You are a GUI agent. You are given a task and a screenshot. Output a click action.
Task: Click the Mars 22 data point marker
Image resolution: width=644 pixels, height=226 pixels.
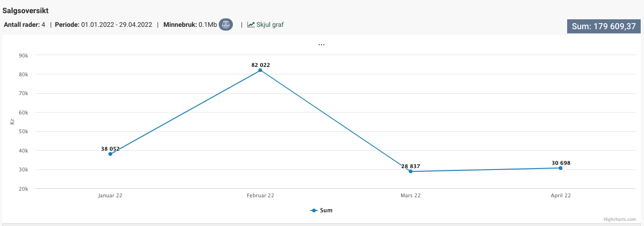(411, 171)
